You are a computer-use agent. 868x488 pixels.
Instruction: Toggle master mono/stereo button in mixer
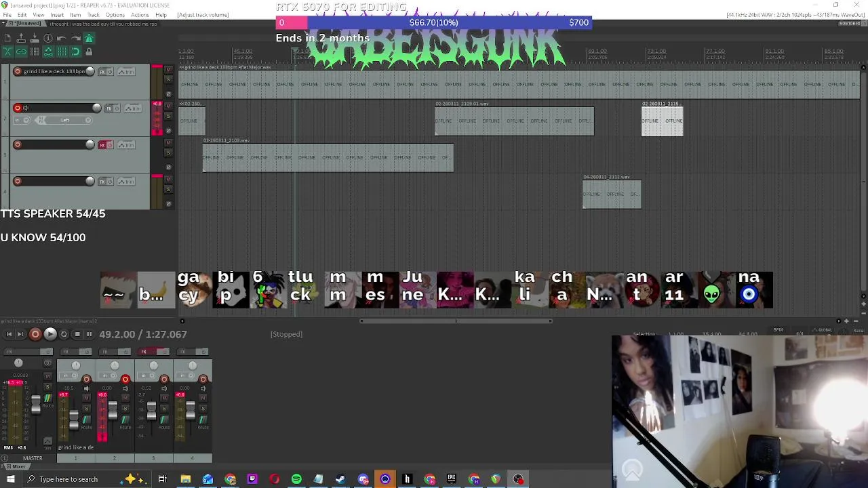pos(47,363)
